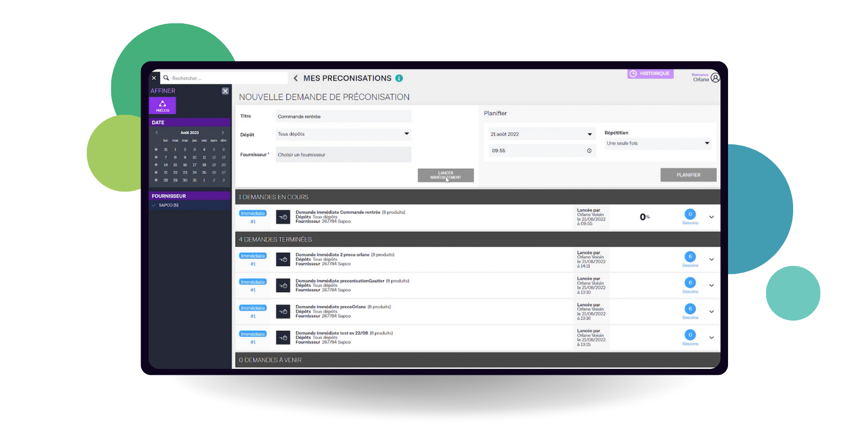Click the back arrow before Mes Préconisations

point(296,78)
